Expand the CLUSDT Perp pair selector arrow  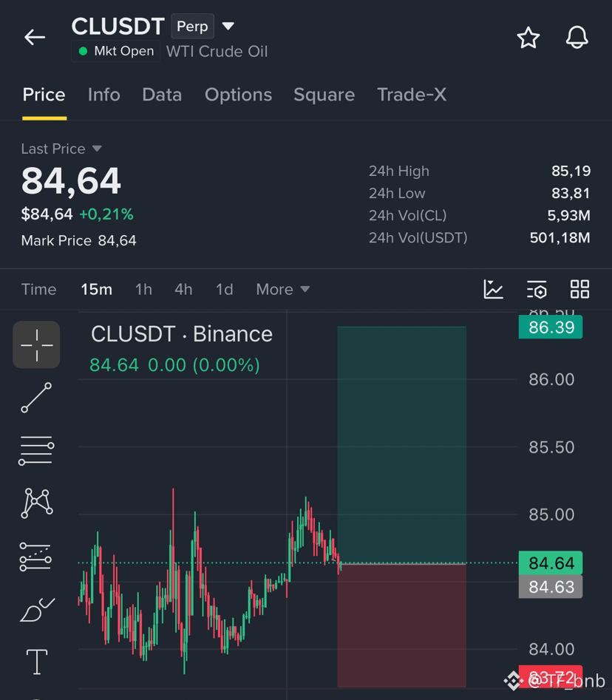point(228,26)
